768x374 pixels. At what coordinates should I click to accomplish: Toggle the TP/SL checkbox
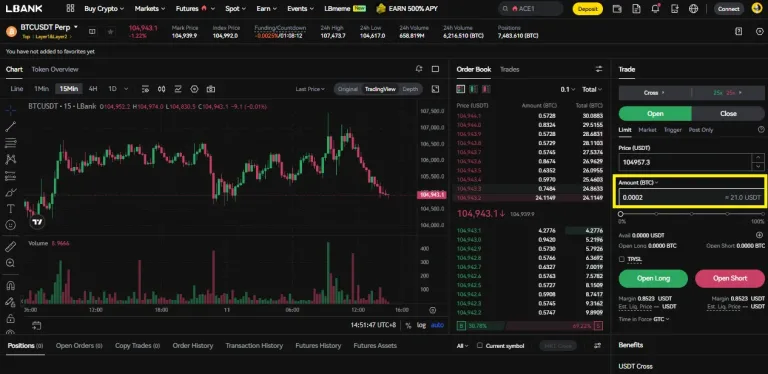pos(622,259)
